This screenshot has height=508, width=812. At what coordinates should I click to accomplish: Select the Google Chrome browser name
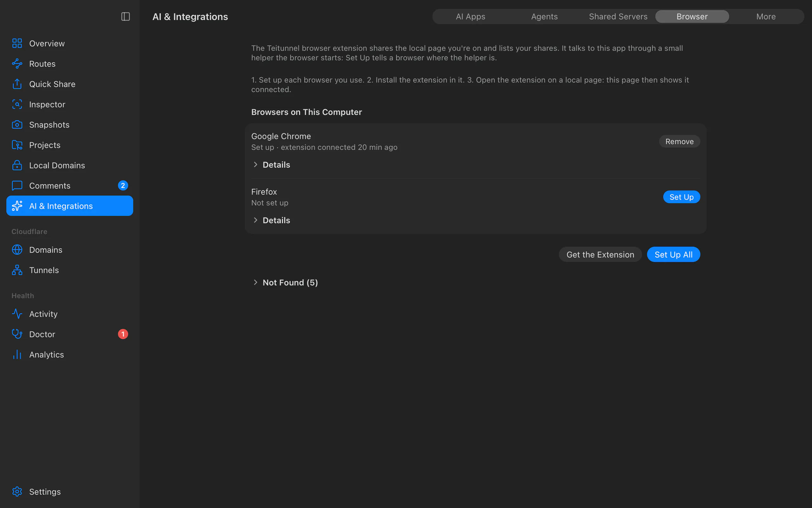tap(281, 136)
